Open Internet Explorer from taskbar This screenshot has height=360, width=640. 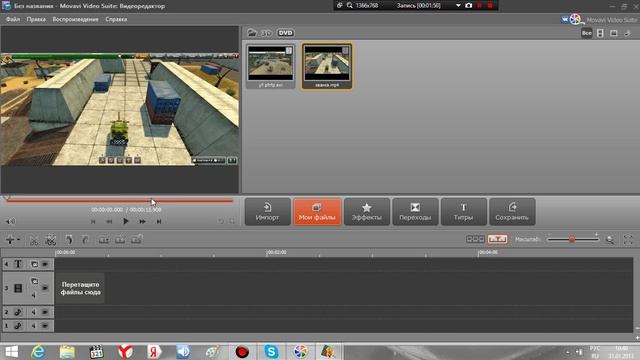[38, 351]
